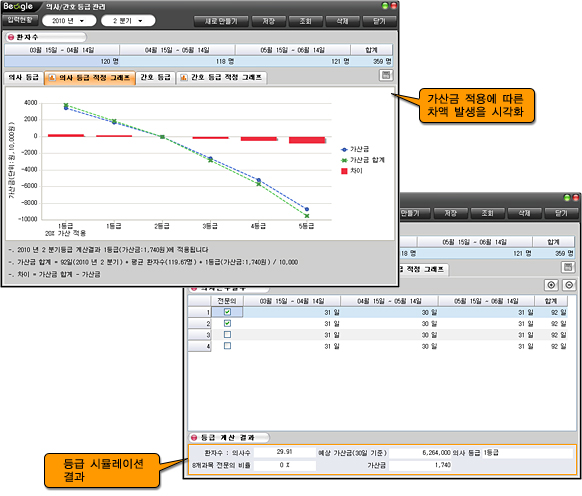Click the 환자수 : 의사수 value field

tap(285, 452)
